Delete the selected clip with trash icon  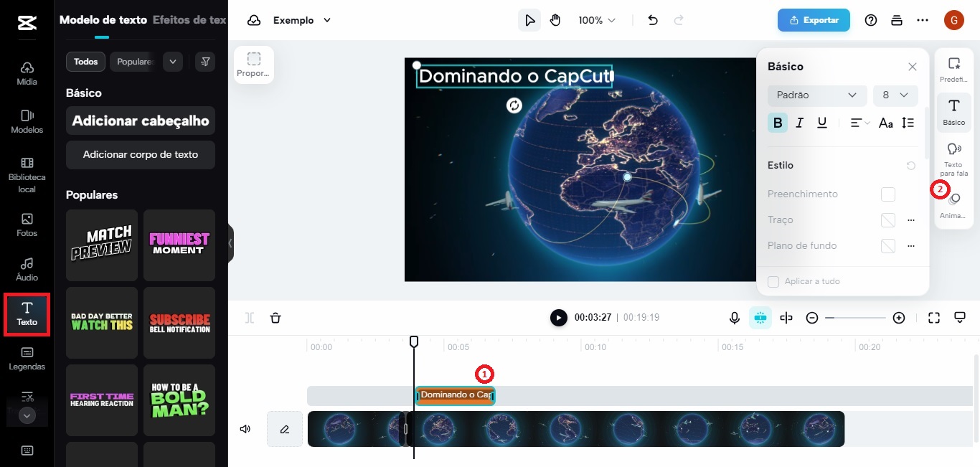275,318
